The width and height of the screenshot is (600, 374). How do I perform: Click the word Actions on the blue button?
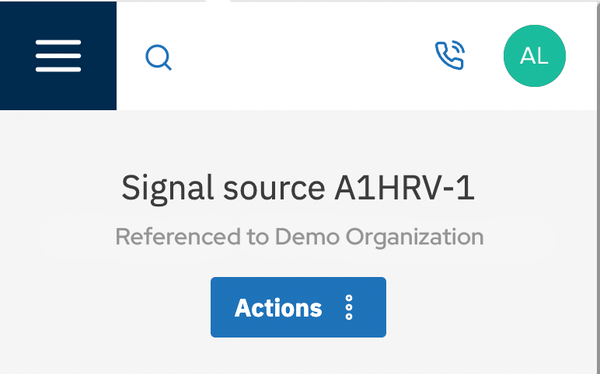pos(278,308)
